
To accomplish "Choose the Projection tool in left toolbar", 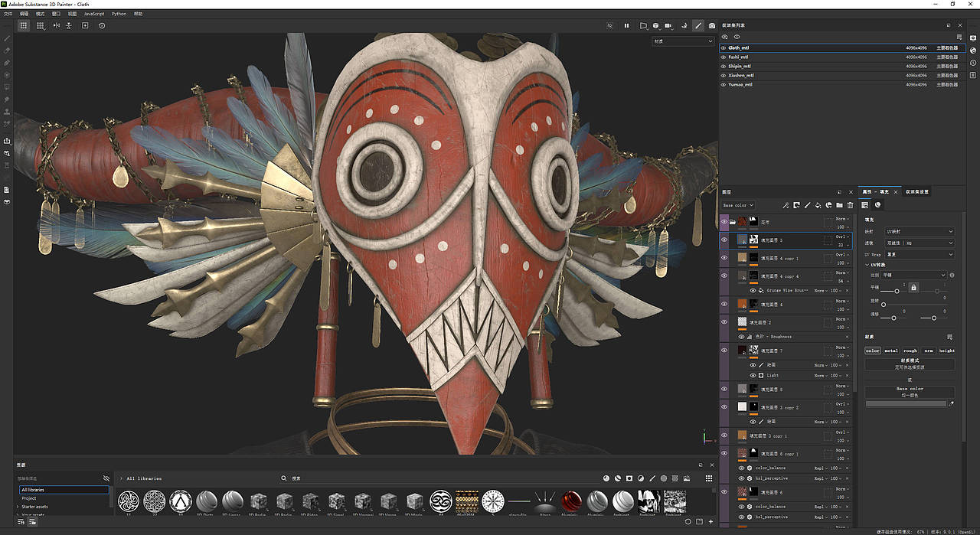I will [x=7, y=63].
